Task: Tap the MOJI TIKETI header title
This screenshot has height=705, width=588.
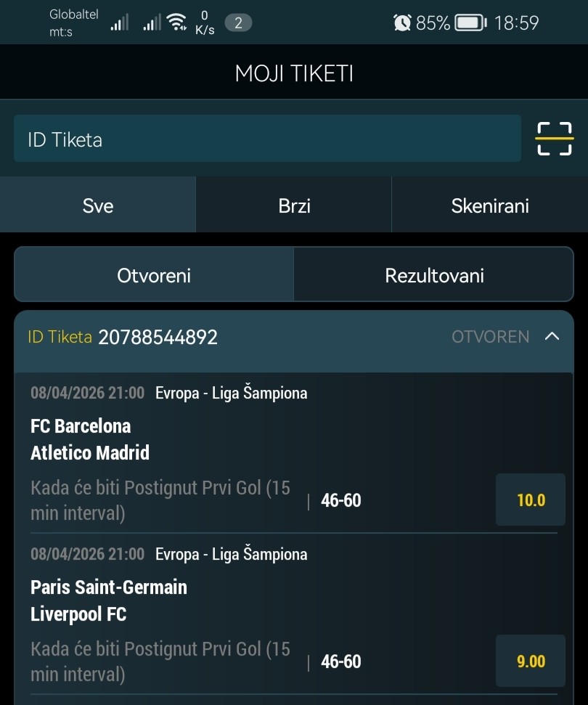Action: (294, 73)
